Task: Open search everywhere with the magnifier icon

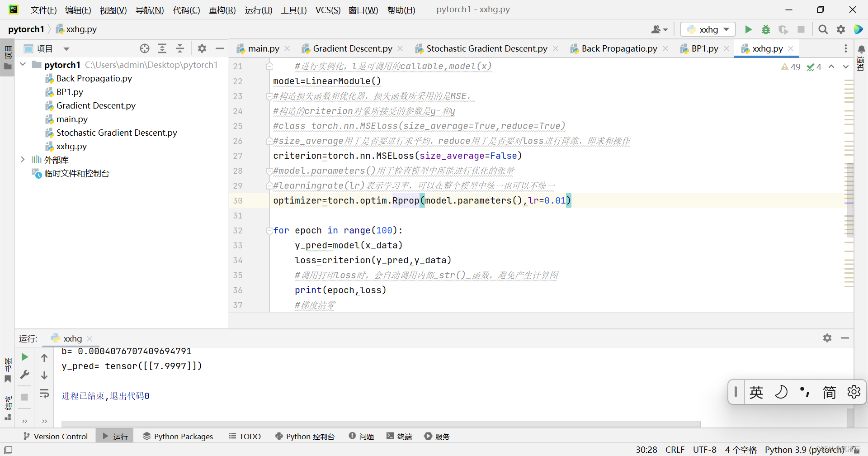Action: click(823, 29)
